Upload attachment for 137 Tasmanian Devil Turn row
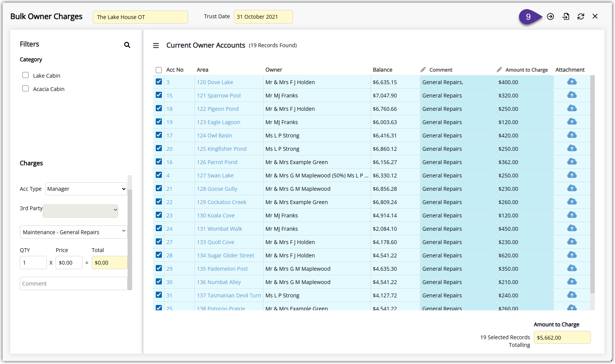This screenshot has height=364, width=615. 572,295
